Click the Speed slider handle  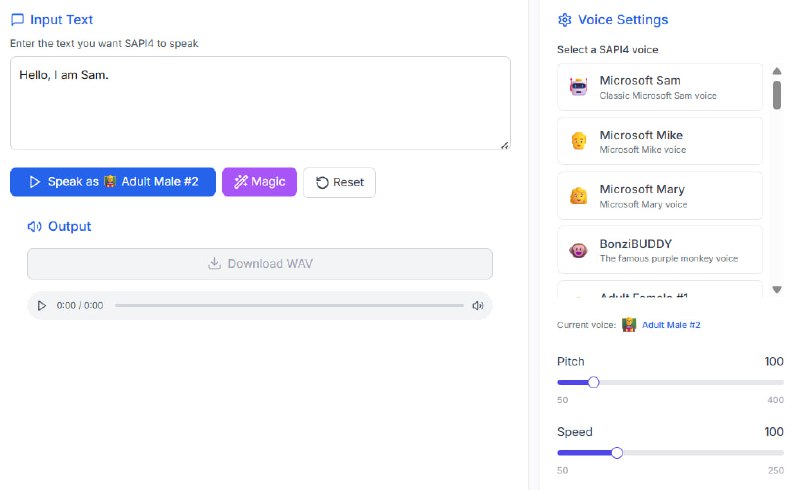pyautogui.click(x=617, y=453)
